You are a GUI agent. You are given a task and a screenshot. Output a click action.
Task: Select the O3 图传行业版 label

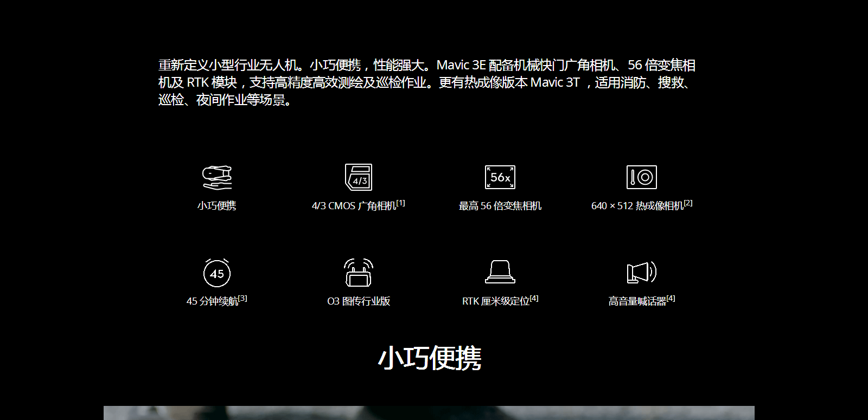pos(359,301)
